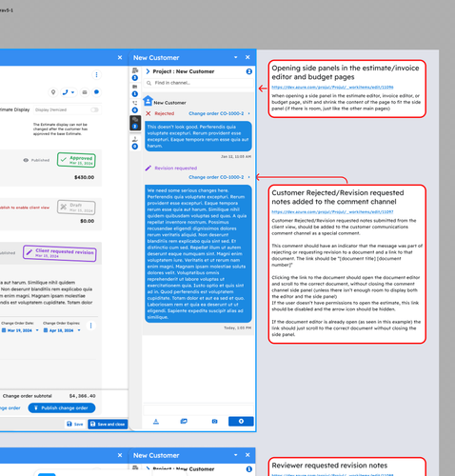This screenshot has width=455, height=476.
Task: Click the badge 2 beside Project title
Action: (x=249, y=71)
